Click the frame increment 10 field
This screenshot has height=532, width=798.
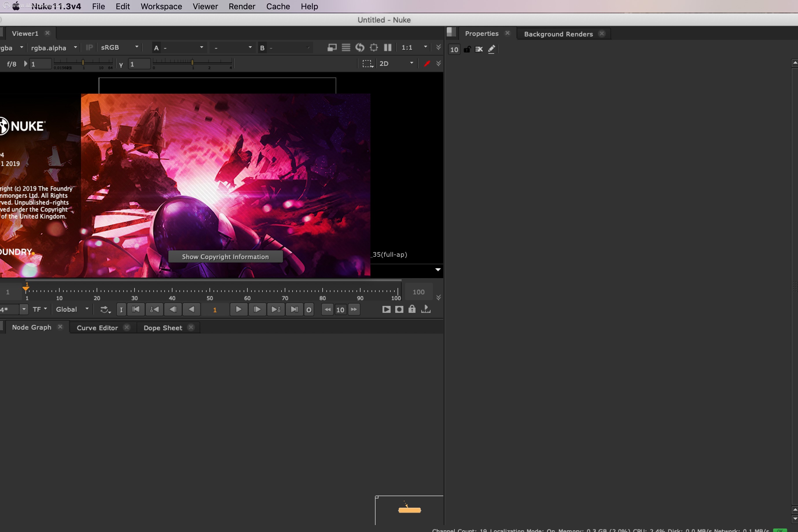point(340,310)
